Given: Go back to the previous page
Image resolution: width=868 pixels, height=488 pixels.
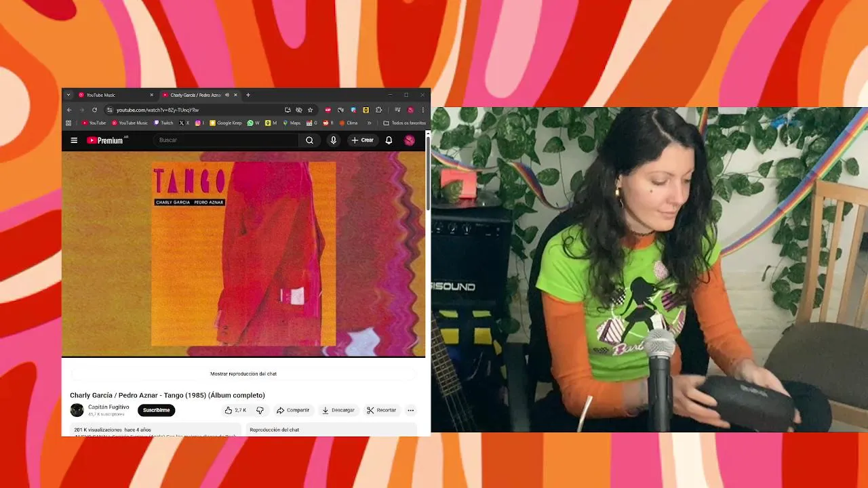Looking at the screenshot, I should (69, 110).
